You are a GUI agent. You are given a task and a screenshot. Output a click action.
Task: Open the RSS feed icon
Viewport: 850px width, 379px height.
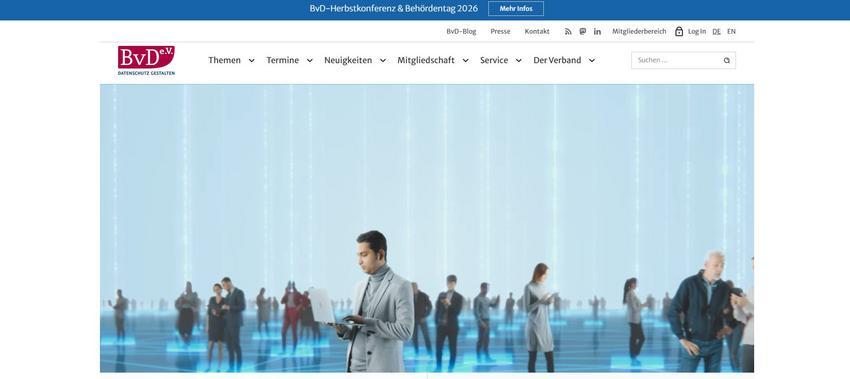[x=568, y=31]
